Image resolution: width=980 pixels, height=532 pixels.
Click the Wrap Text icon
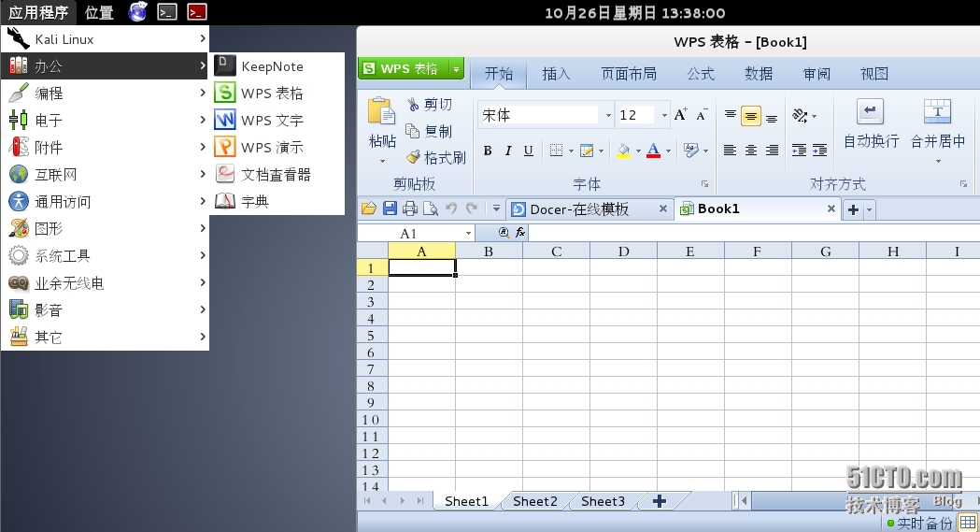[870, 112]
